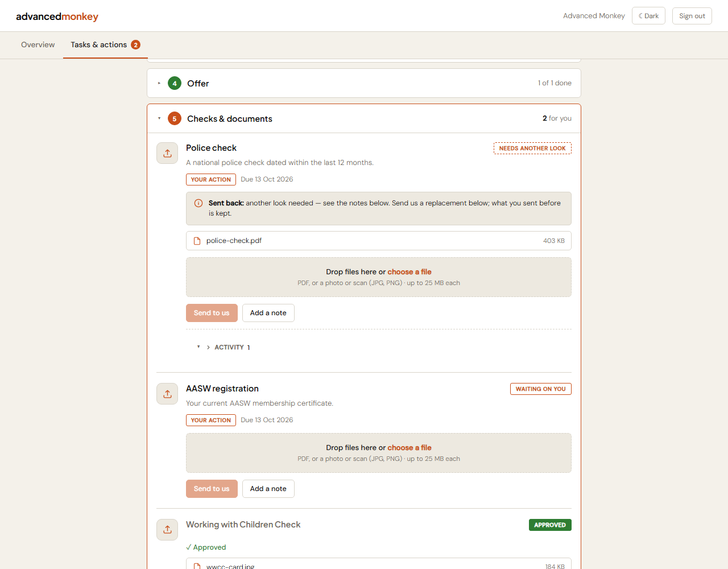Click the step 4 Offer number badge

[175, 83]
